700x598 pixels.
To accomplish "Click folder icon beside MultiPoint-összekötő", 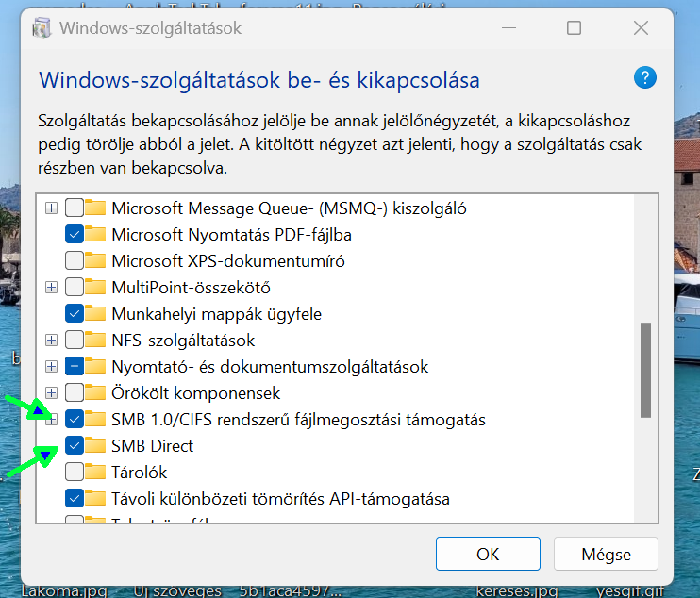I will [95, 287].
